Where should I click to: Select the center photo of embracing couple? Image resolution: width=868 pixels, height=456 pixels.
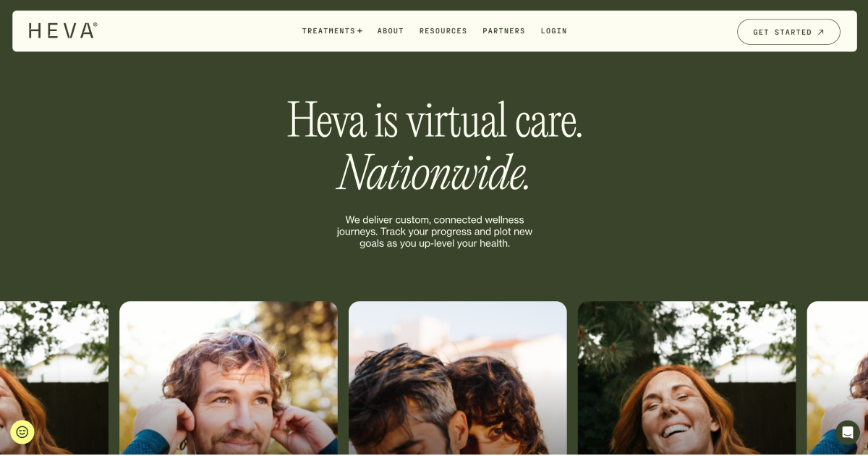[458, 379]
